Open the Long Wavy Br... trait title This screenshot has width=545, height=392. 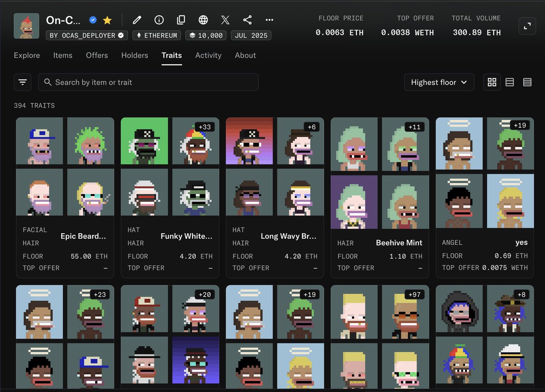pyautogui.click(x=289, y=236)
